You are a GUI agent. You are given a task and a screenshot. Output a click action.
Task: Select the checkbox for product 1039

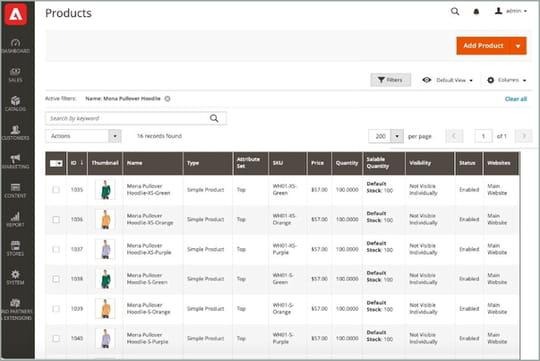coord(56,309)
